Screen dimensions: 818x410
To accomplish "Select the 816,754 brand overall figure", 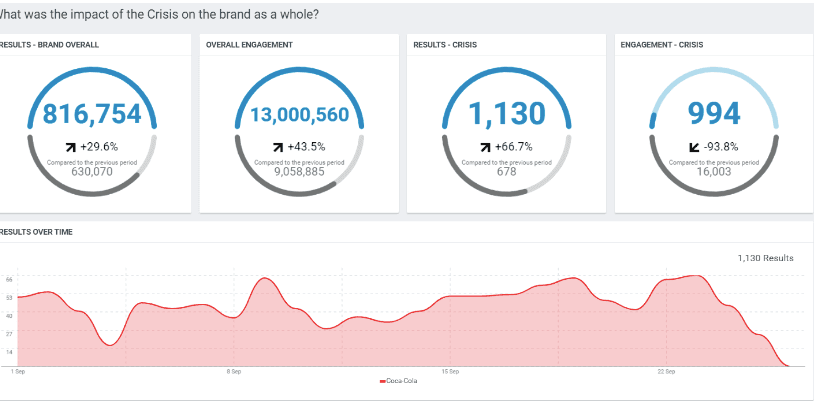I will 92,114.
